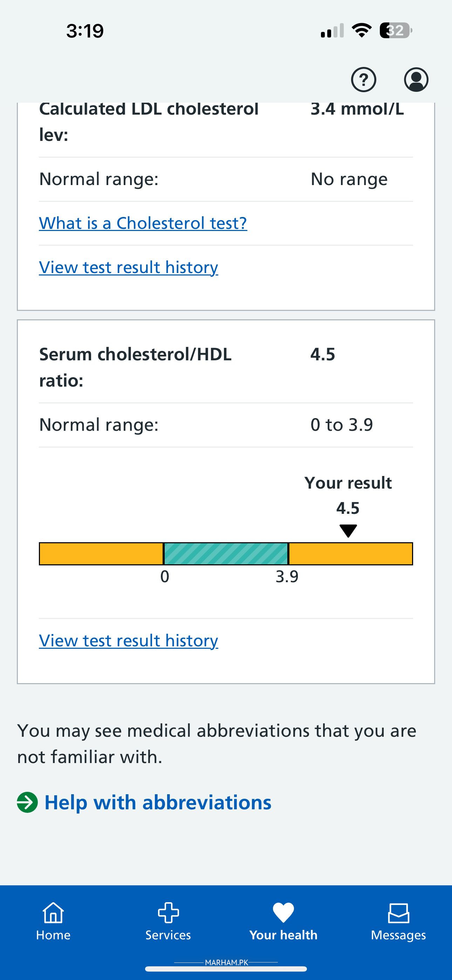View LDL cholesterol test result history
452x980 pixels.
(x=129, y=267)
